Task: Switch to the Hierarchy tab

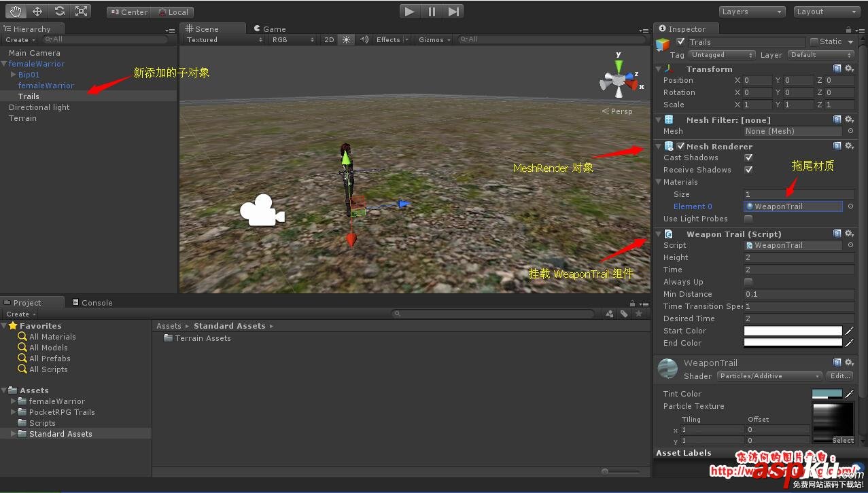Action: point(31,29)
